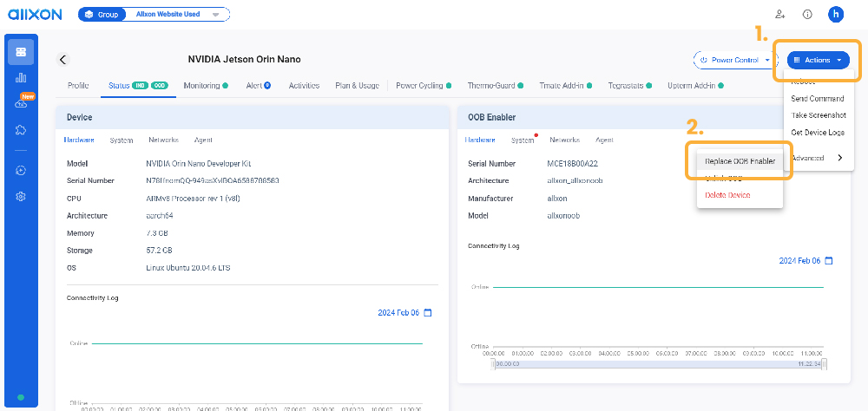Select Agent sub-tab in Device panel
The width and height of the screenshot is (868, 411).
click(203, 140)
